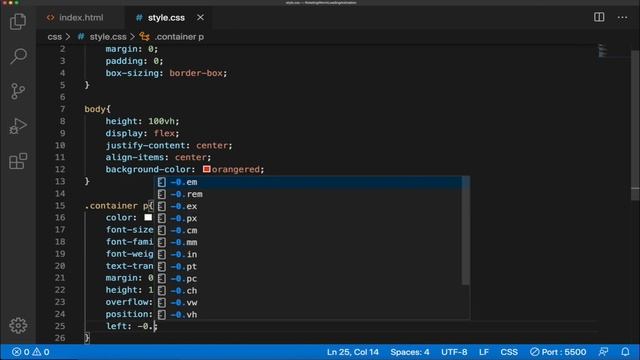Click the white color swatch on line 16
The height and width of the screenshot is (360, 640).
148,217
